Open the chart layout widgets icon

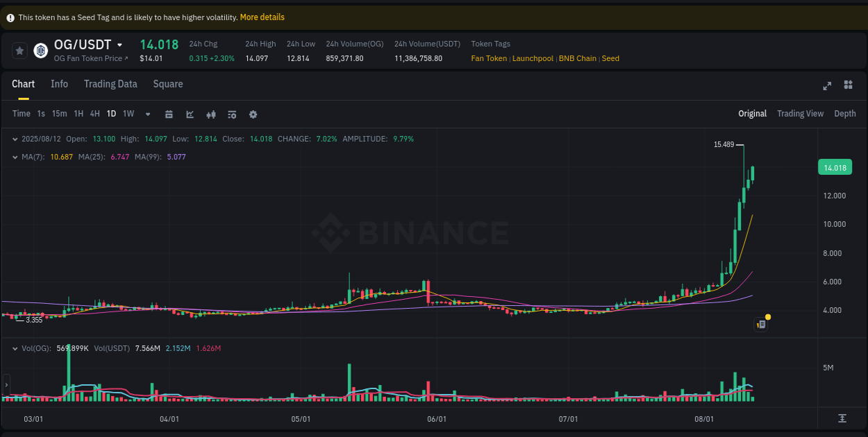[x=848, y=85]
